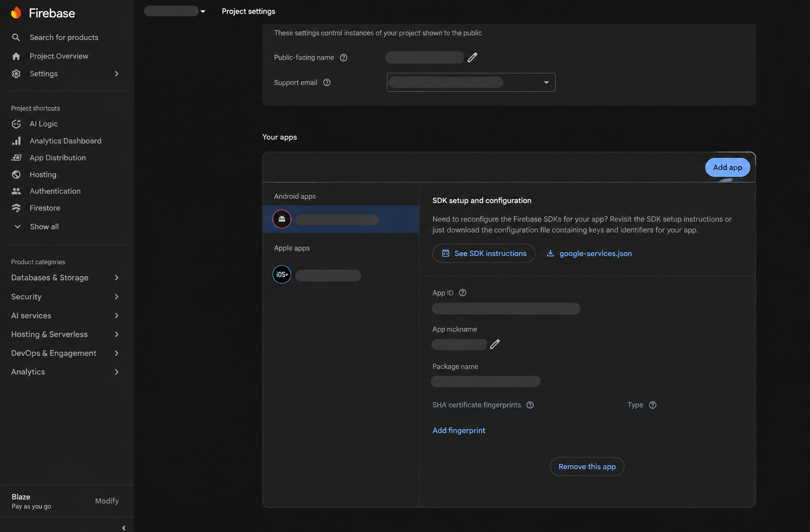This screenshot has height=532, width=810.
Task: Click the AI Logic icon
Action: 16,124
